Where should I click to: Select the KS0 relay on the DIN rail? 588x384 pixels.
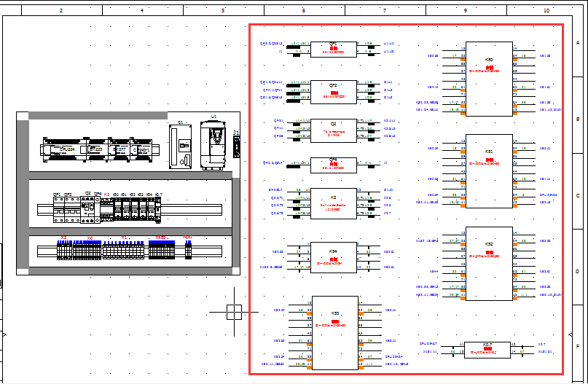[118, 209]
